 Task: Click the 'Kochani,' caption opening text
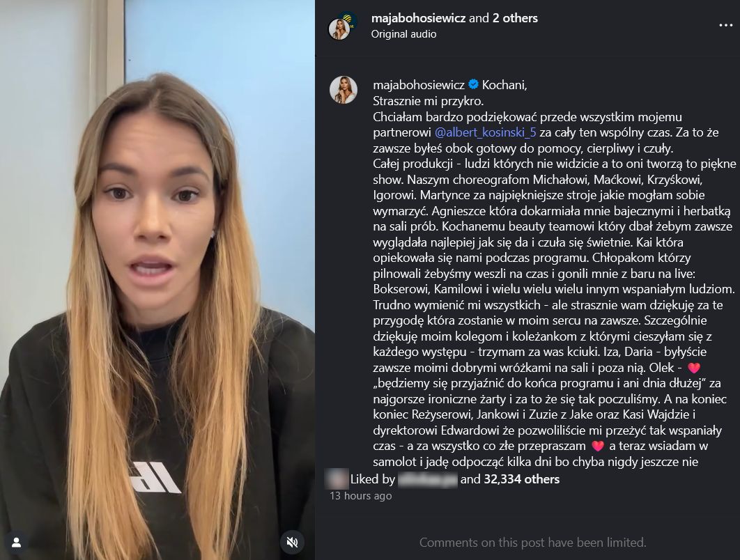[x=504, y=85]
